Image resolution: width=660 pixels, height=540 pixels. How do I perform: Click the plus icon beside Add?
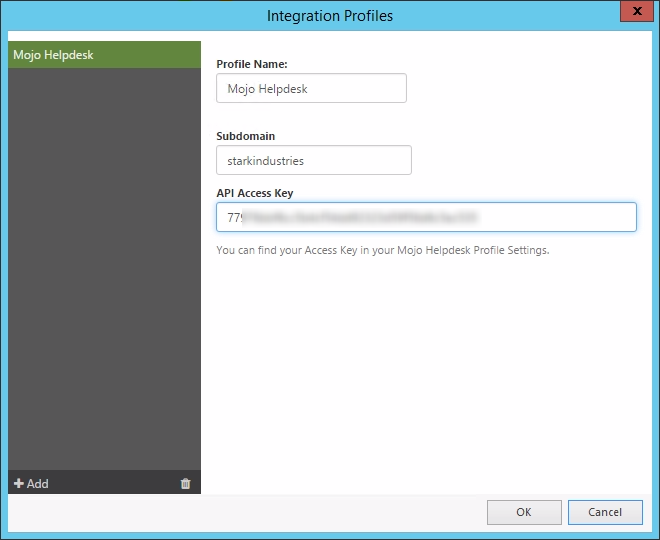19,484
